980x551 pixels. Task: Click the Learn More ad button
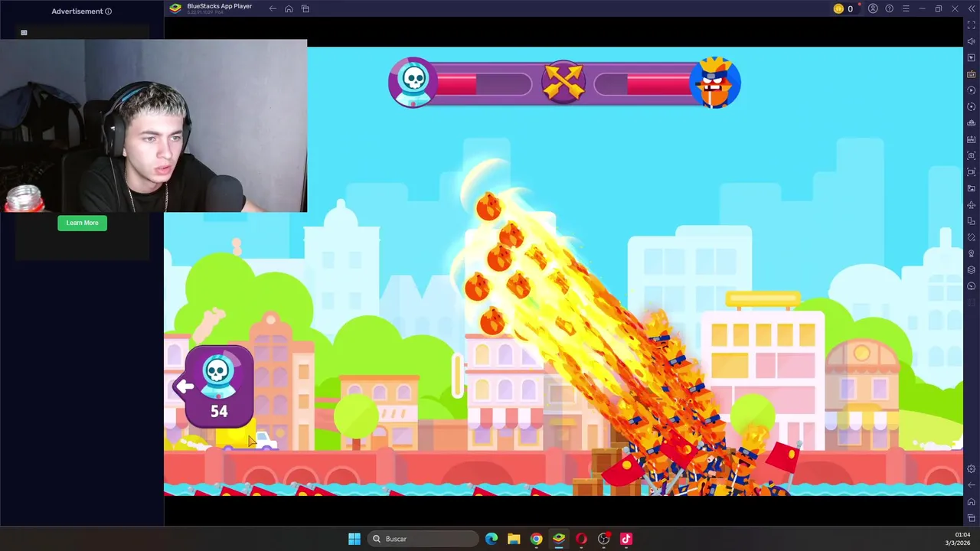coord(82,223)
